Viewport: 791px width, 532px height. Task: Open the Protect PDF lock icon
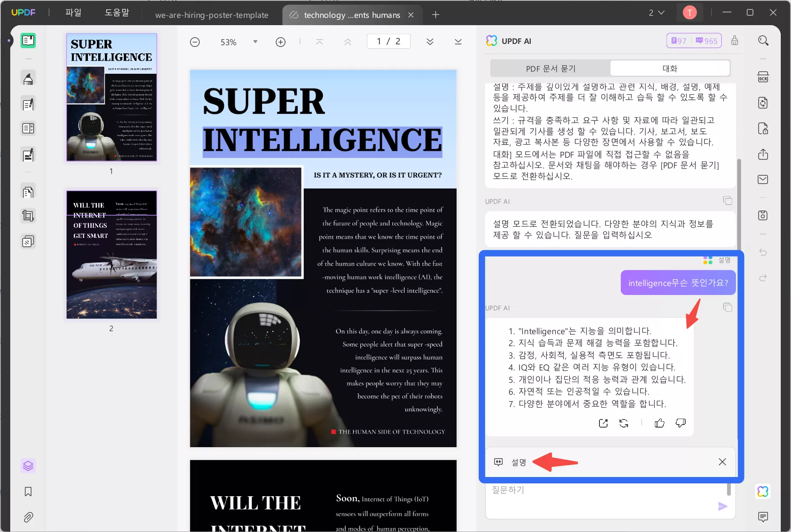point(763,128)
